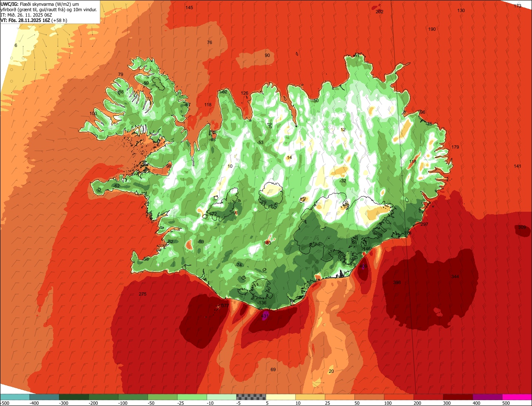532x406 pixels.
Task: Select the map value 377
Action: [x=225, y=306]
